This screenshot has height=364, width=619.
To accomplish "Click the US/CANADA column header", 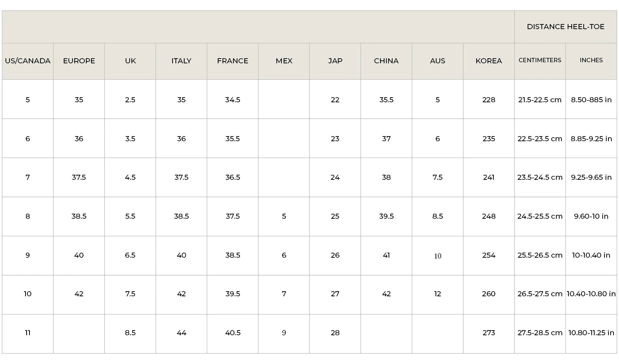I will [x=28, y=61].
